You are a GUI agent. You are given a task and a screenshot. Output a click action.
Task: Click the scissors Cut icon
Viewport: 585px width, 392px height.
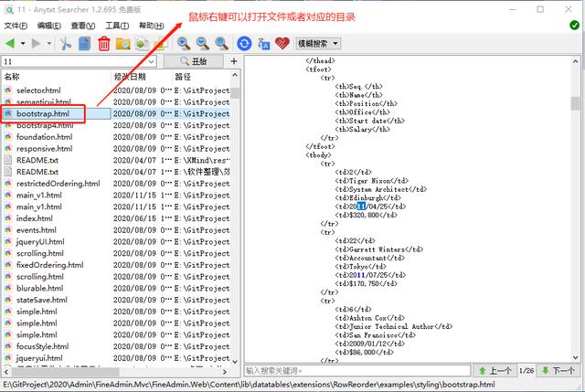pyautogui.click(x=66, y=44)
